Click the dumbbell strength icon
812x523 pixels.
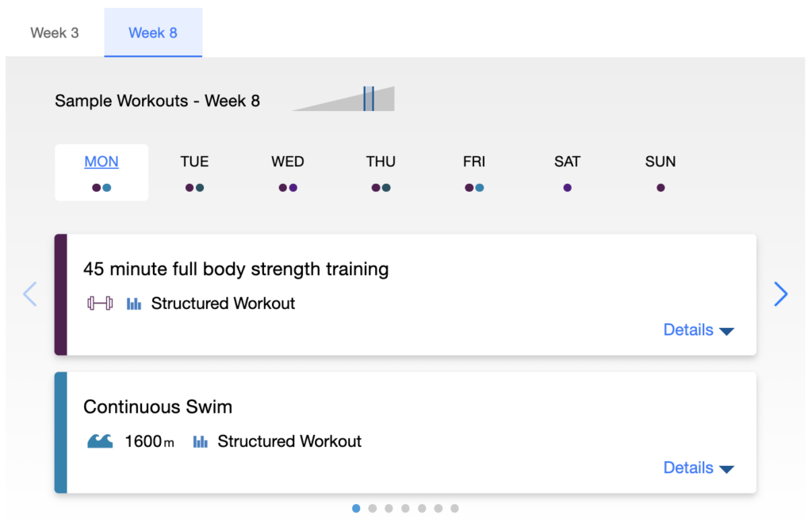100,303
